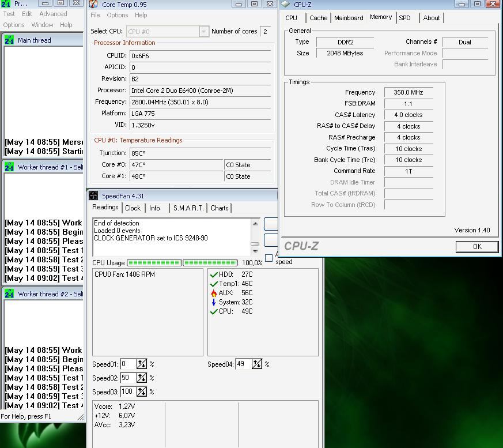Image resolution: width=503 pixels, height=448 pixels.
Task: Click the Number of cores field
Action: click(x=266, y=32)
